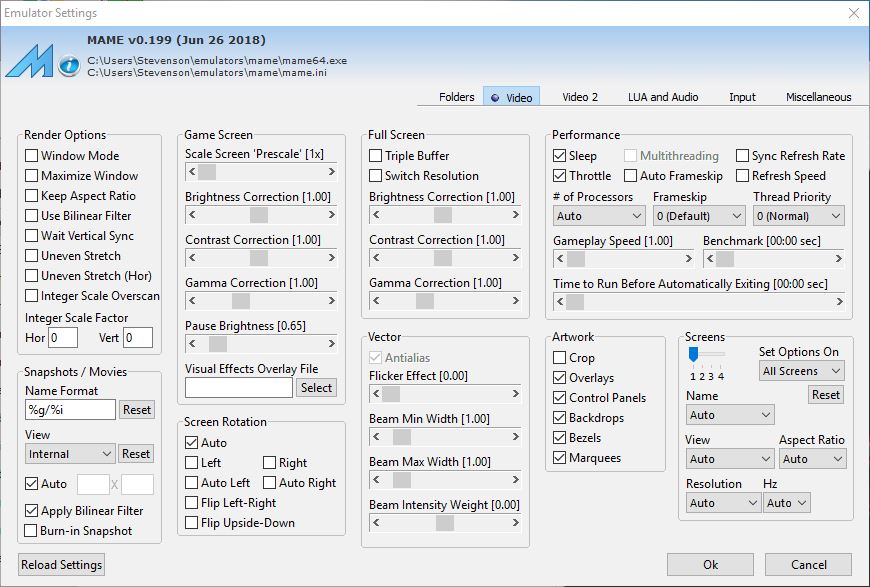This screenshot has height=587, width=870.
Task: Uncheck Apply Bilinear Filter for snapshots
Action: point(32,510)
